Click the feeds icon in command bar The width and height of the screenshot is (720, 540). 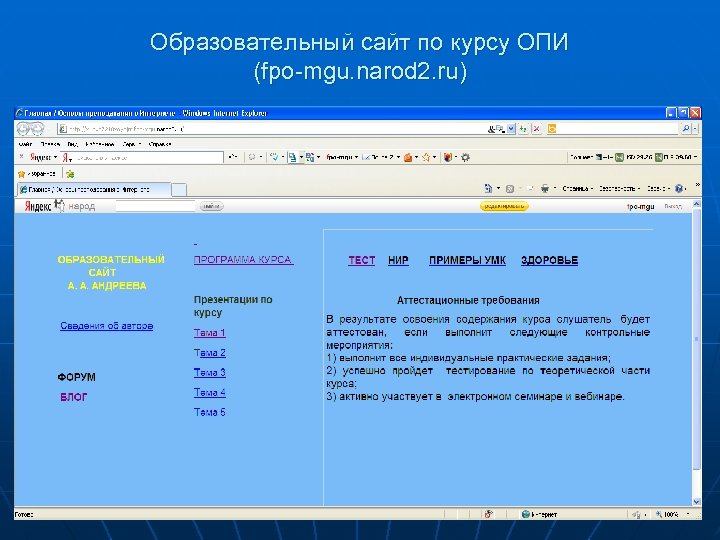[x=510, y=189]
